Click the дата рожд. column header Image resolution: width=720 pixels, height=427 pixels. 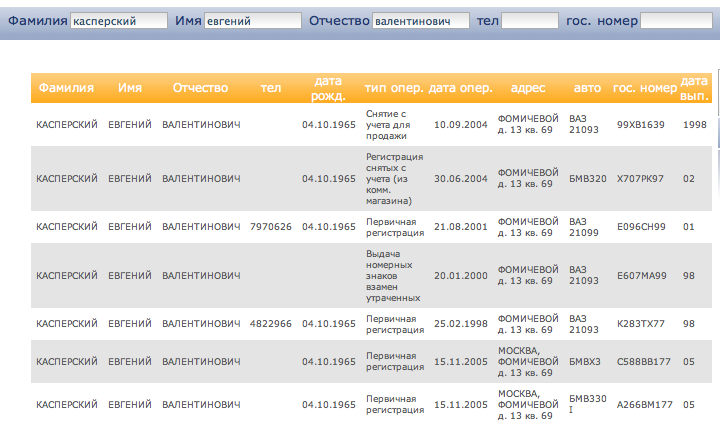click(328, 88)
